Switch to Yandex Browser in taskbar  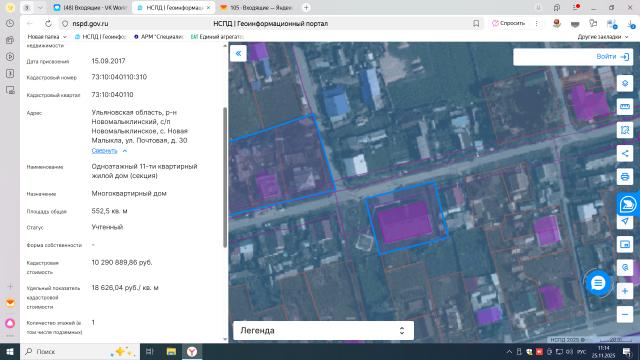click(x=192, y=351)
